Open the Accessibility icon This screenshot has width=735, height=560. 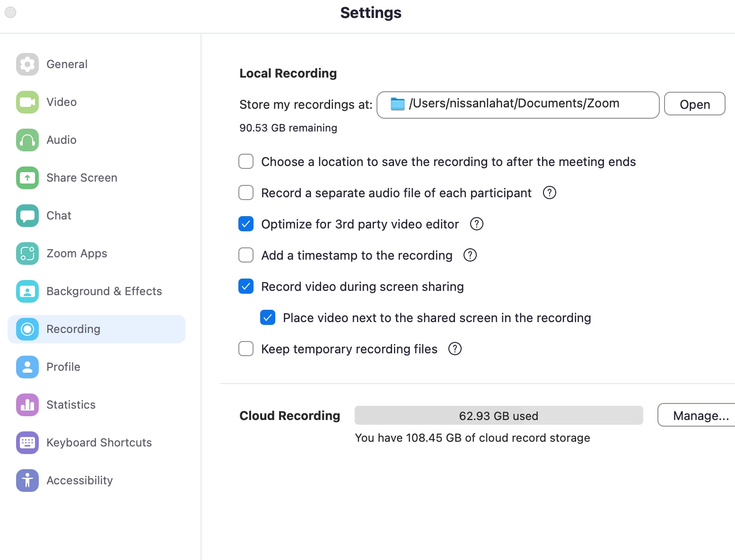(x=27, y=481)
